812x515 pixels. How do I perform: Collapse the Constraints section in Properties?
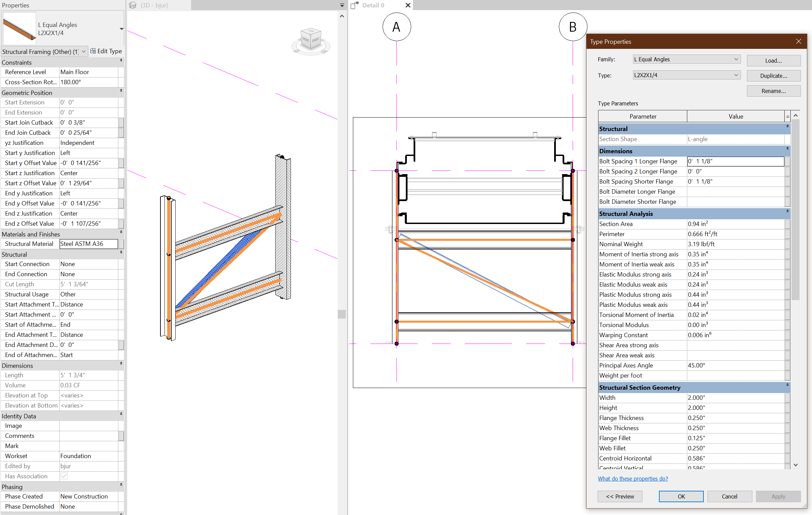[121, 61]
